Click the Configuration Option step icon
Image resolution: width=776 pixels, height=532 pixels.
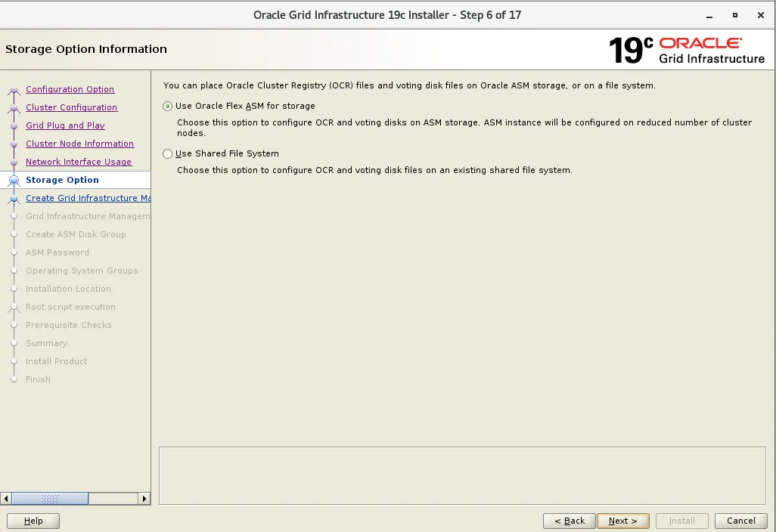click(14, 89)
